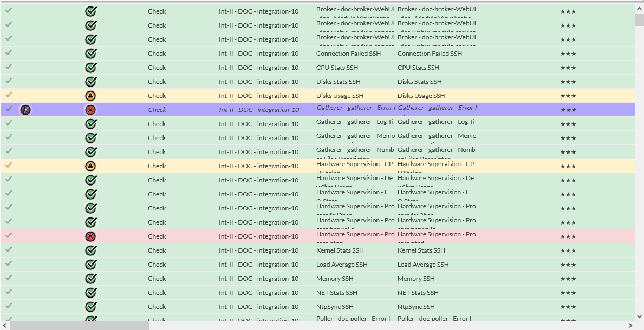644x330 pixels.
Task: Click the green OK icon for CPU Stats SSH
Action: (x=91, y=68)
